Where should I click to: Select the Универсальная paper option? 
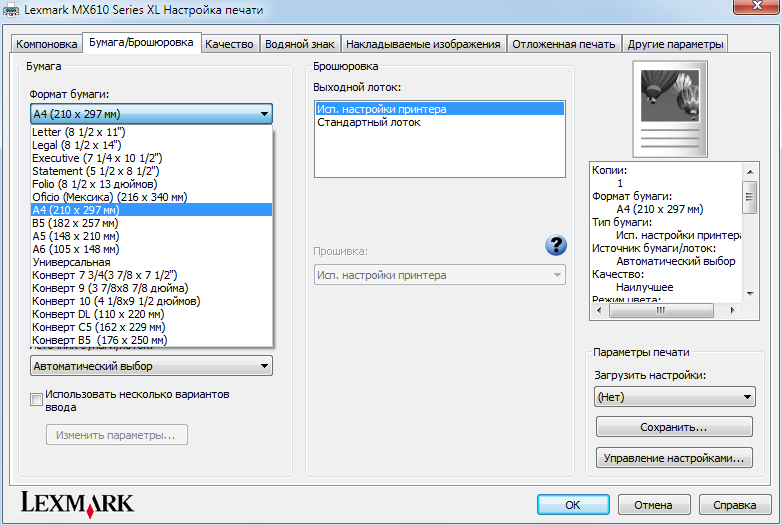click(152, 262)
